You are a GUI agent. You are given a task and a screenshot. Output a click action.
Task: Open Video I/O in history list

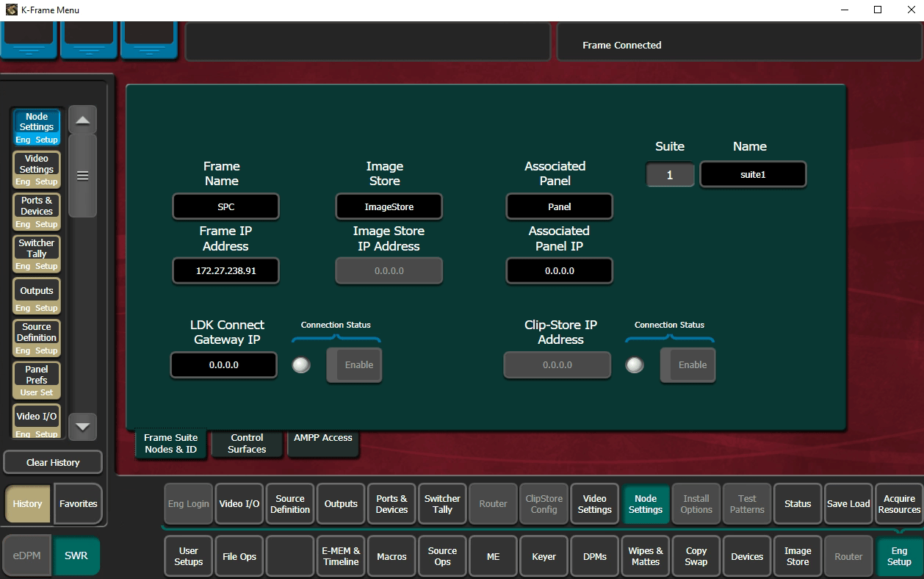(x=37, y=422)
